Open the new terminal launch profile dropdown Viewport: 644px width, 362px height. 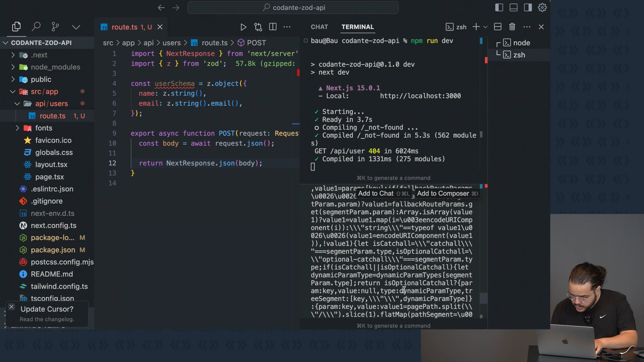click(x=485, y=27)
